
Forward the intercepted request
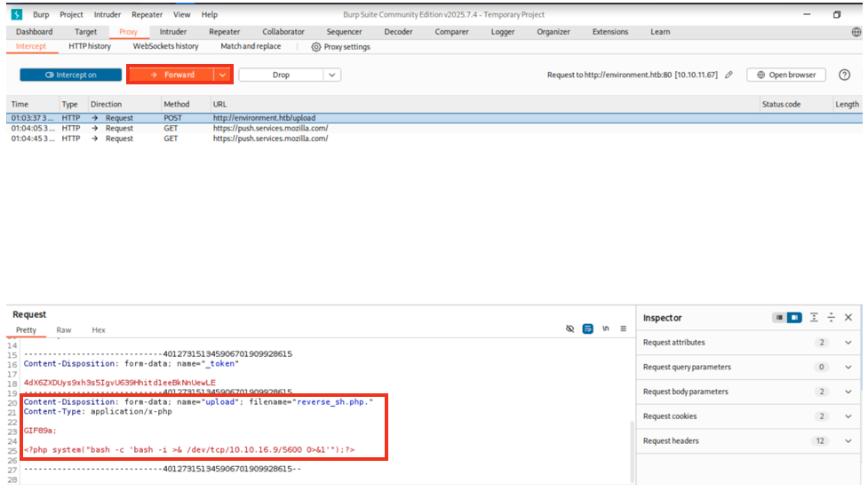click(171, 75)
